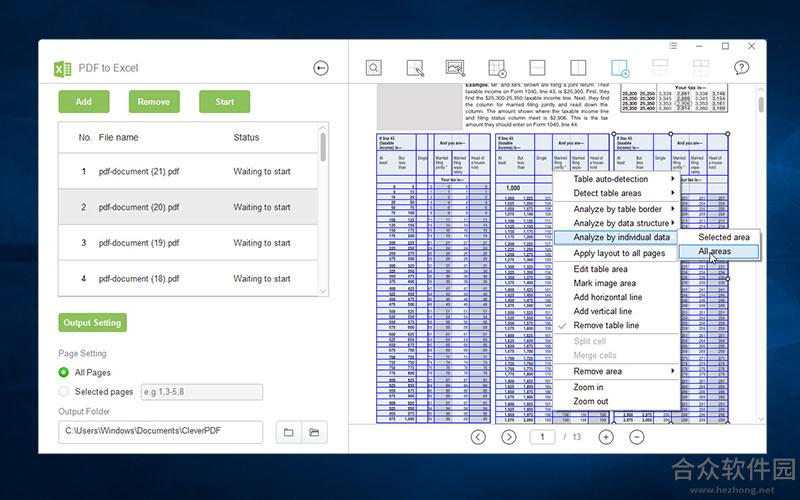Image resolution: width=800 pixels, height=500 pixels.
Task: Open the output folder icon
Action: point(314,432)
